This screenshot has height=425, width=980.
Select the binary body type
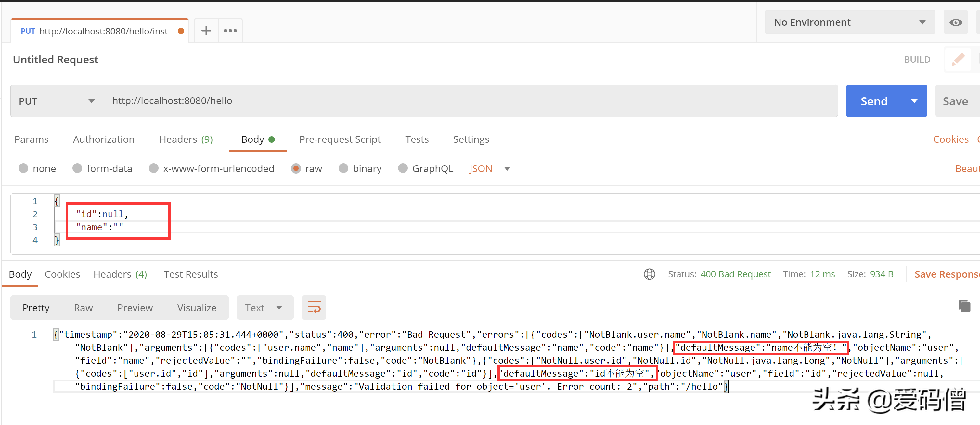click(x=343, y=168)
